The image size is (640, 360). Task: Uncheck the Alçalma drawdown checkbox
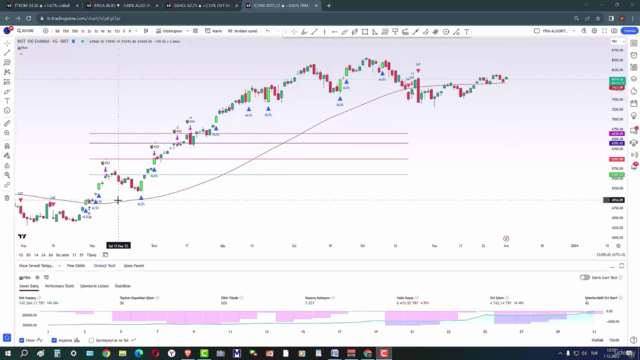[x=54, y=340]
